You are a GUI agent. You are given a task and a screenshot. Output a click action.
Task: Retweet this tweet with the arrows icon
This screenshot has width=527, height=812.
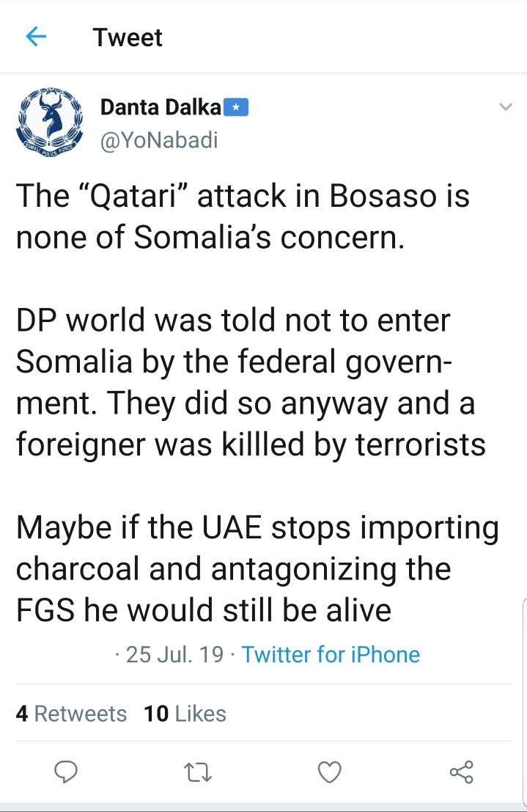click(198, 772)
